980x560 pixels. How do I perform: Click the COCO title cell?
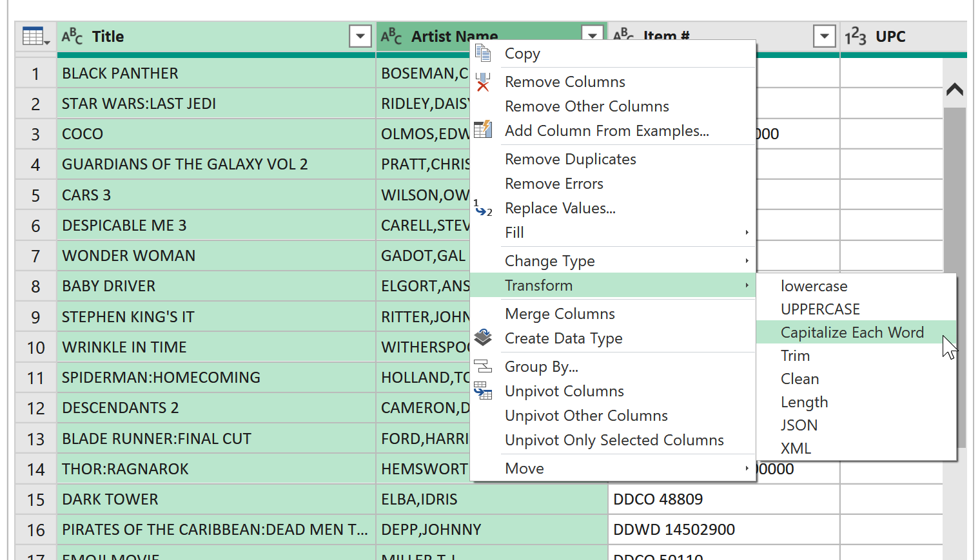tap(216, 134)
